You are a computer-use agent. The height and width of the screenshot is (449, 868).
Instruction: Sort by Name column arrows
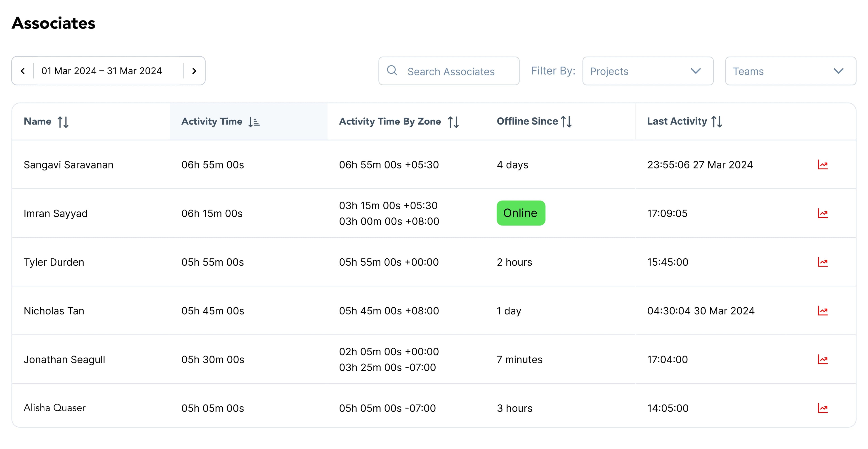[63, 122]
